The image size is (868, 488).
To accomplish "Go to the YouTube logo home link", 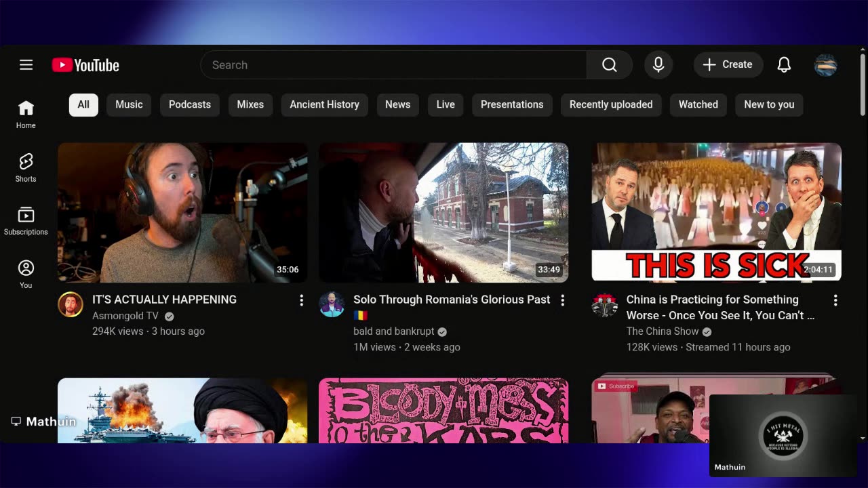I will [x=85, y=65].
